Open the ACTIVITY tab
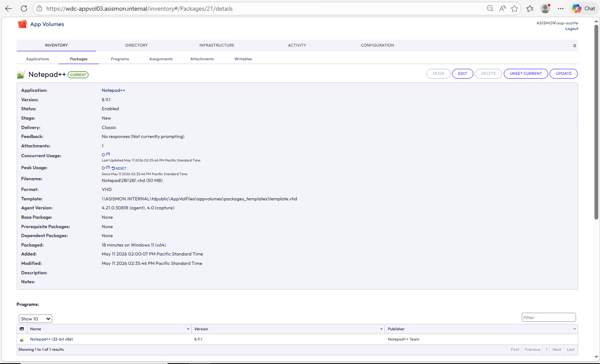This screenshot has width=600, height=364. pos(297,45)
